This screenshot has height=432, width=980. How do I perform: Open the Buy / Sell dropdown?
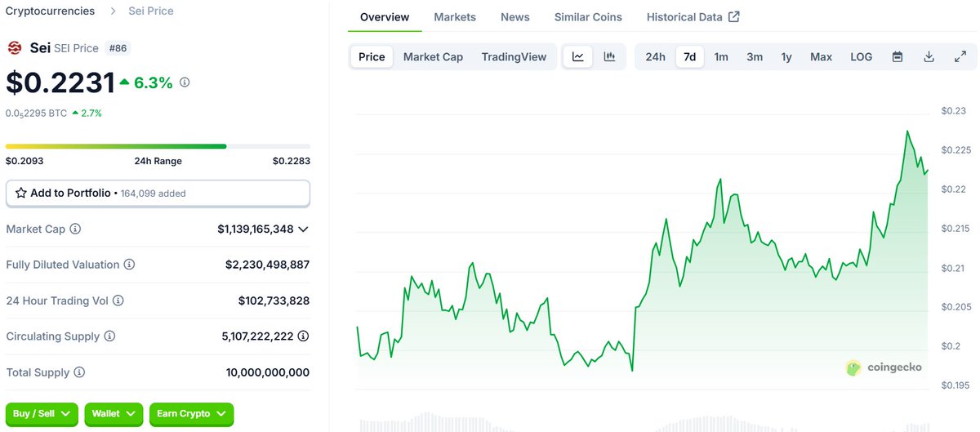click(x=42, y=414)
